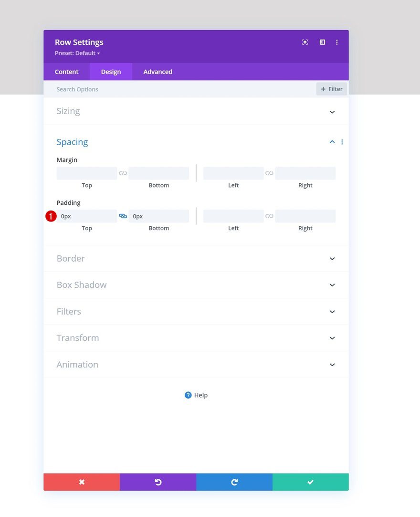Toggle the margin top-bottom link icon

123,173
